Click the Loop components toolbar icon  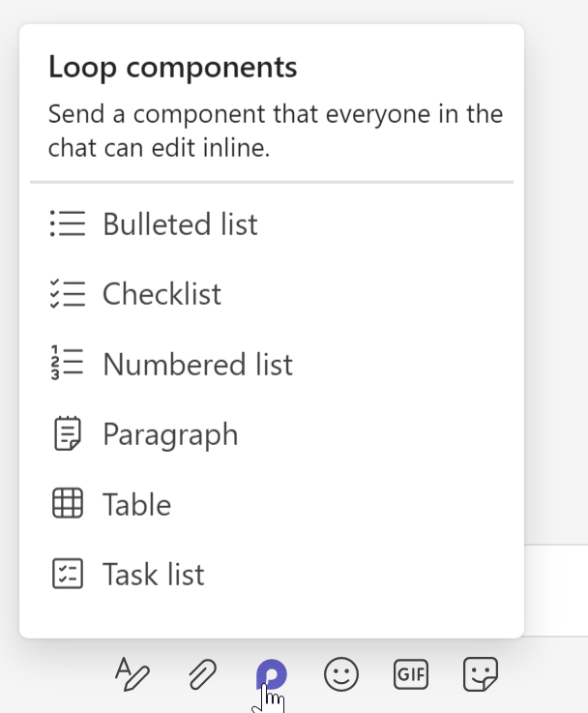pyautogui.click(x=272, y=673)
